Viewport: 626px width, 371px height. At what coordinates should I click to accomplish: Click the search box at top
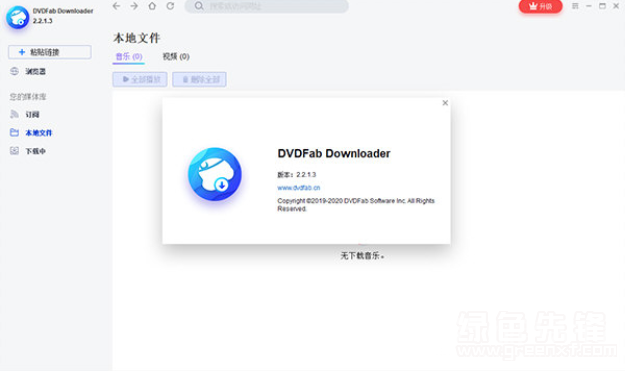tap(266, 6)
